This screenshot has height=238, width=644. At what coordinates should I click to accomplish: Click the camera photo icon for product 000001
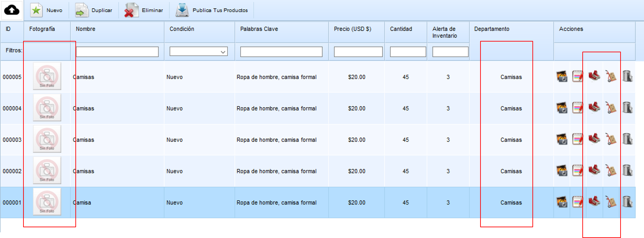(x=562, y=202)
